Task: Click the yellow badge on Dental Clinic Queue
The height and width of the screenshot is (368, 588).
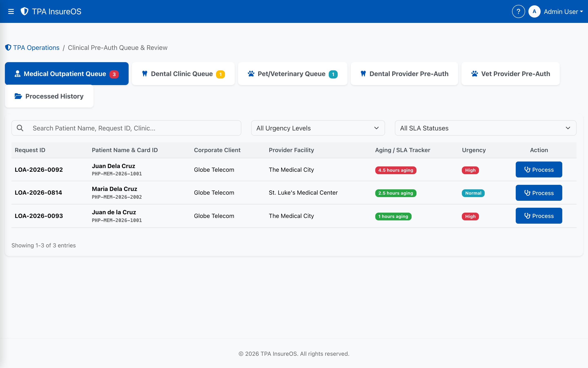Action: pos(220,74)
